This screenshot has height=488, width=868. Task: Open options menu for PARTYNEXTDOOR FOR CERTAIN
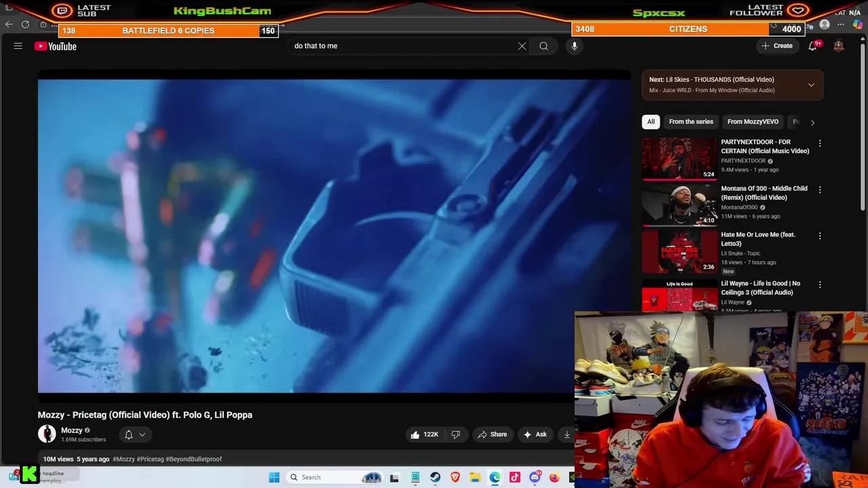(x=820, y=143)
